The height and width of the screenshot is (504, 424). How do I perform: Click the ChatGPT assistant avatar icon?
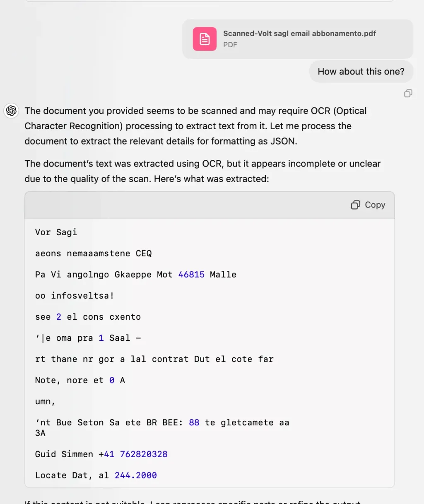[11, 111]
